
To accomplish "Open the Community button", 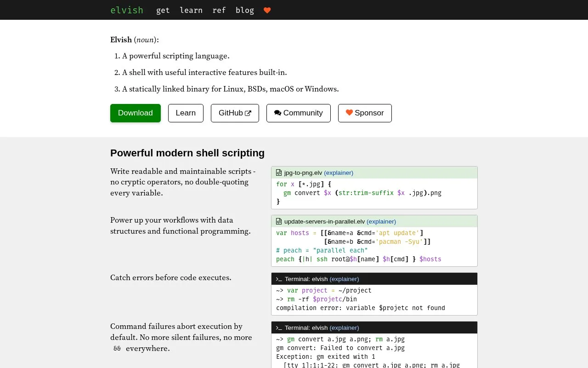I will pyautogui.click(x=299, y=113).
